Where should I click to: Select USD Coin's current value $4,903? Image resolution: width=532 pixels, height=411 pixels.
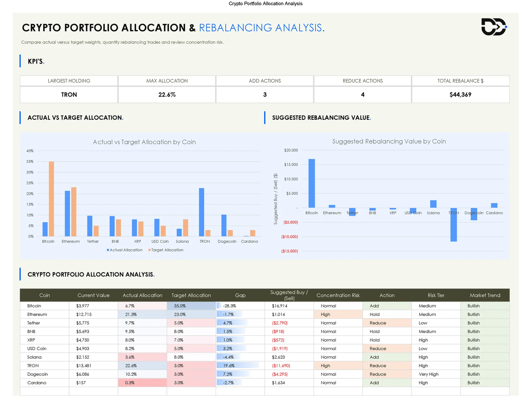pos(93,349)
